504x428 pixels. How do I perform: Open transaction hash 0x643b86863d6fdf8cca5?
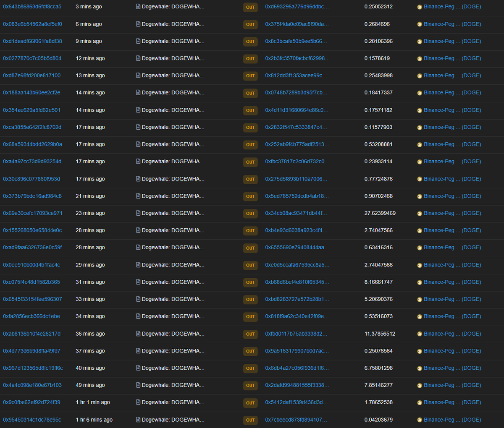click(32, 7)
